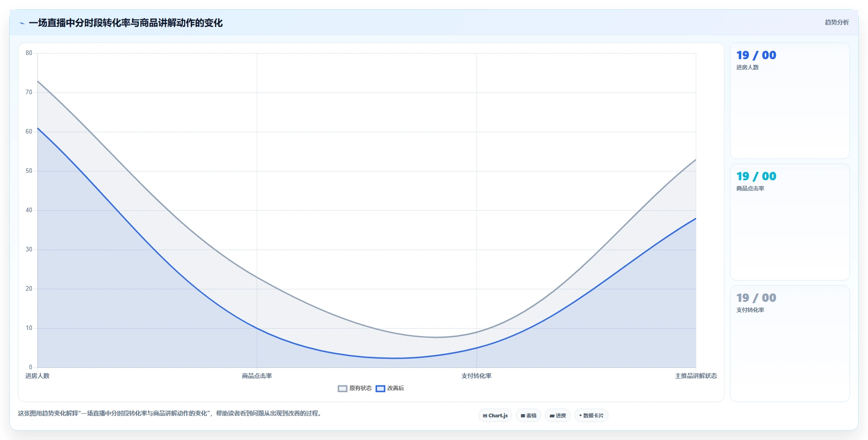This screenshot has height=440, width=868.
Task: Open the 商品点击率 stat card
Action: tap(790, 222)
